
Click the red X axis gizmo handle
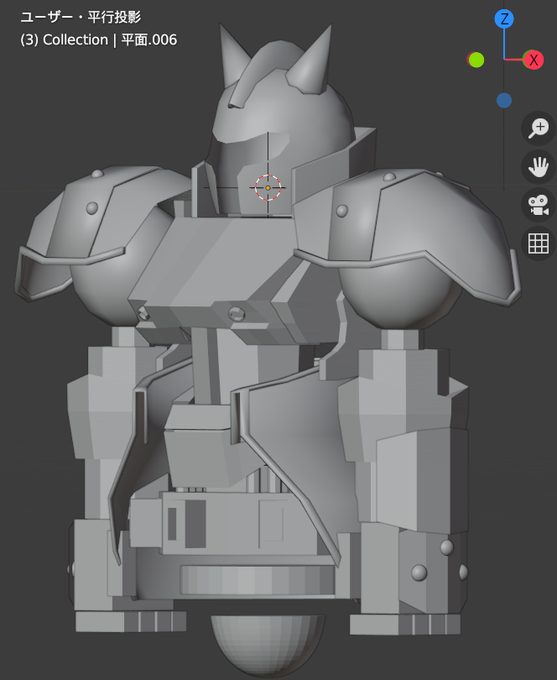pos(534,60)
